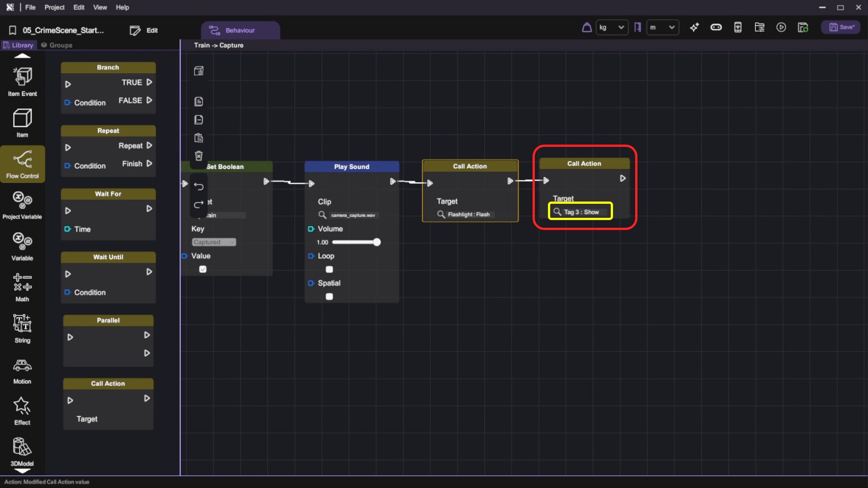The image size is (868, 488).
Task: Open the Project menu
Action: pos(54,7)
